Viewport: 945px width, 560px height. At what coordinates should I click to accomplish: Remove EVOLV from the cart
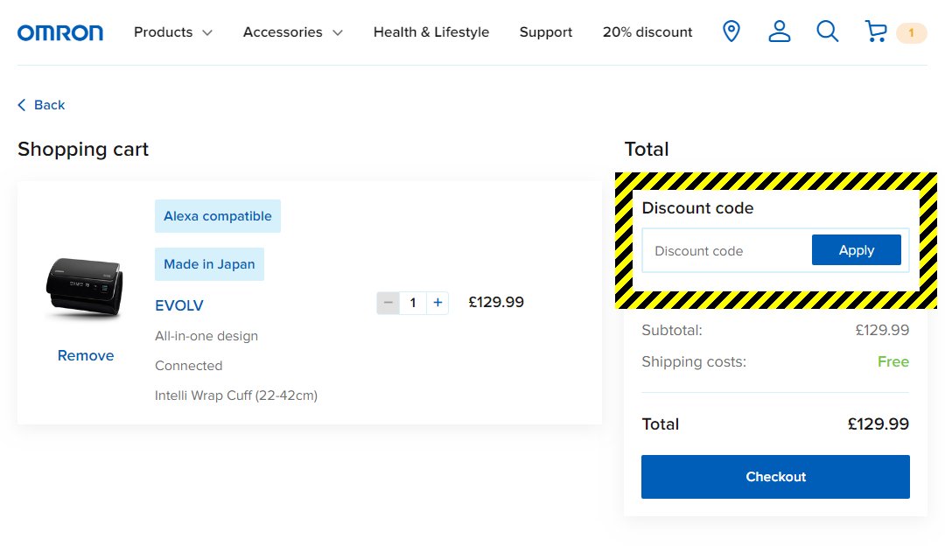86,355
